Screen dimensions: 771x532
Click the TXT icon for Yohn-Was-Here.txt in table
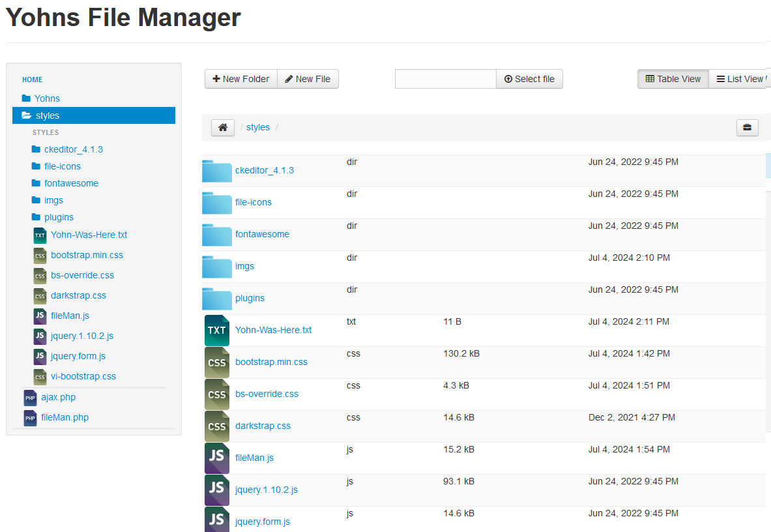pos(217,330)
